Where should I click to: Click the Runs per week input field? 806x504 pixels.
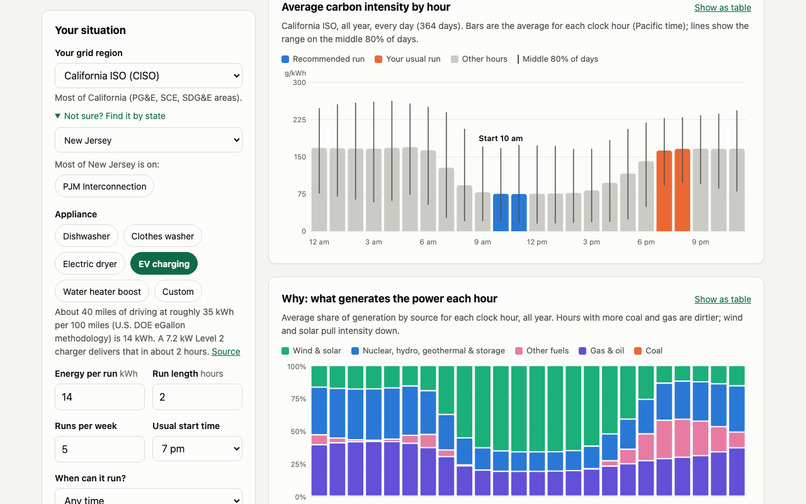(100, 449)
